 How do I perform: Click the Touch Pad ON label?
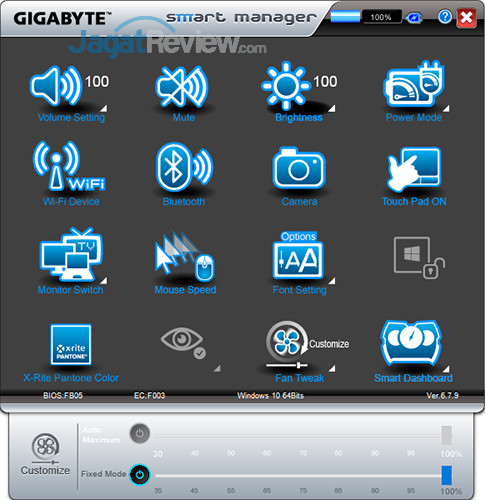[414, 202]
